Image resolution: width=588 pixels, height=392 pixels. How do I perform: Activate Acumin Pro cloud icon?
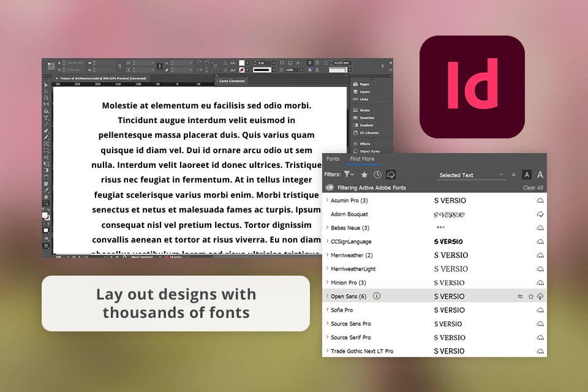[540, 201]
